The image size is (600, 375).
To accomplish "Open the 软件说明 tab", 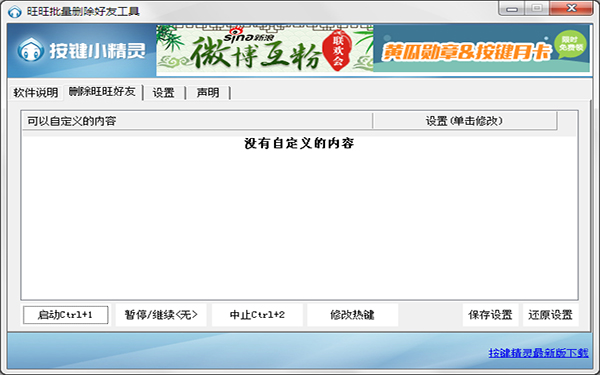I will [36, 93].
